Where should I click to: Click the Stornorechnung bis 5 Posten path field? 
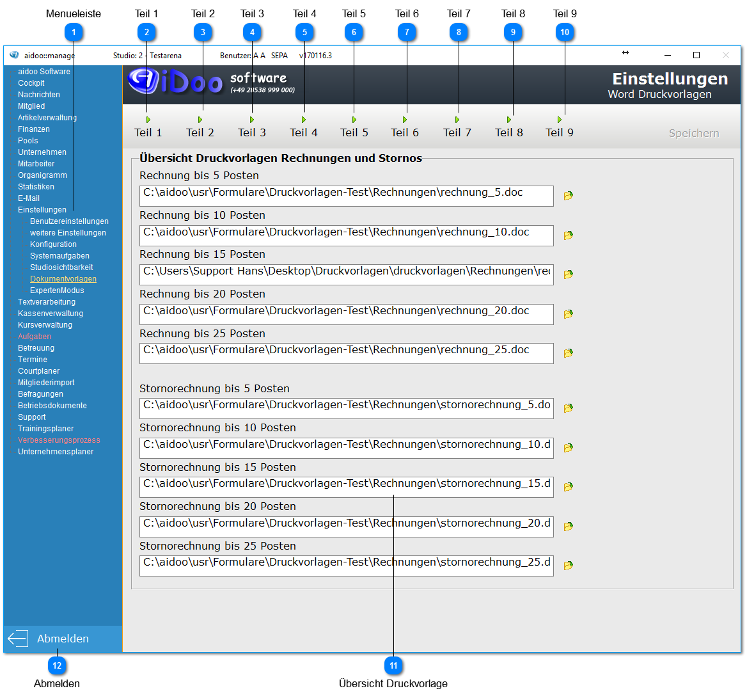pos(347,408)
